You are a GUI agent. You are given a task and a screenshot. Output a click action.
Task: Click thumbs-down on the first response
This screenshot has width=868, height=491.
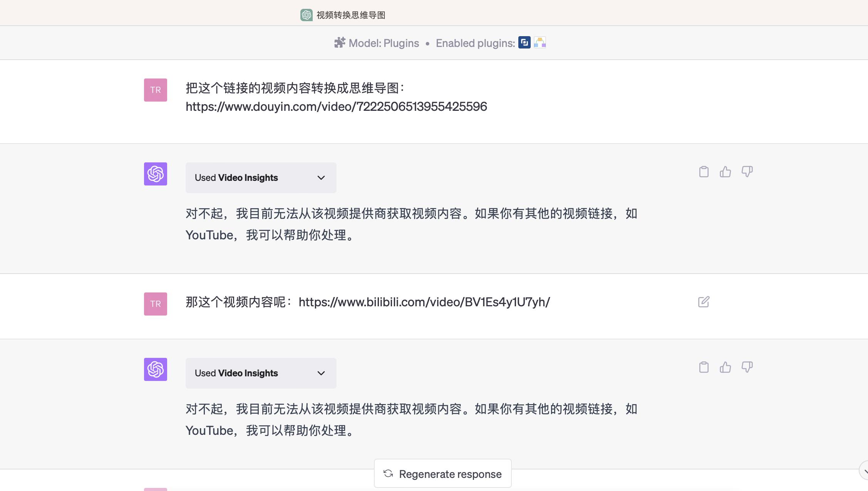(x=747, y=172)
